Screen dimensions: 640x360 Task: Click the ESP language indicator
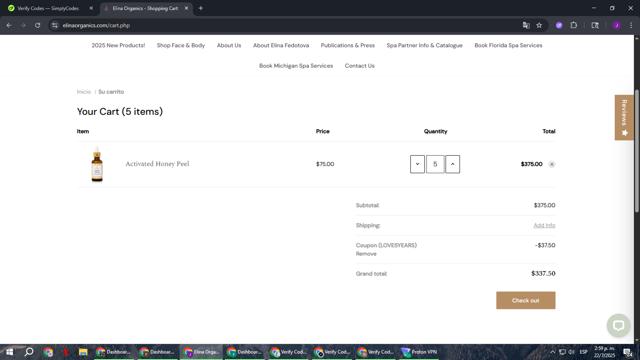(584, 352)
